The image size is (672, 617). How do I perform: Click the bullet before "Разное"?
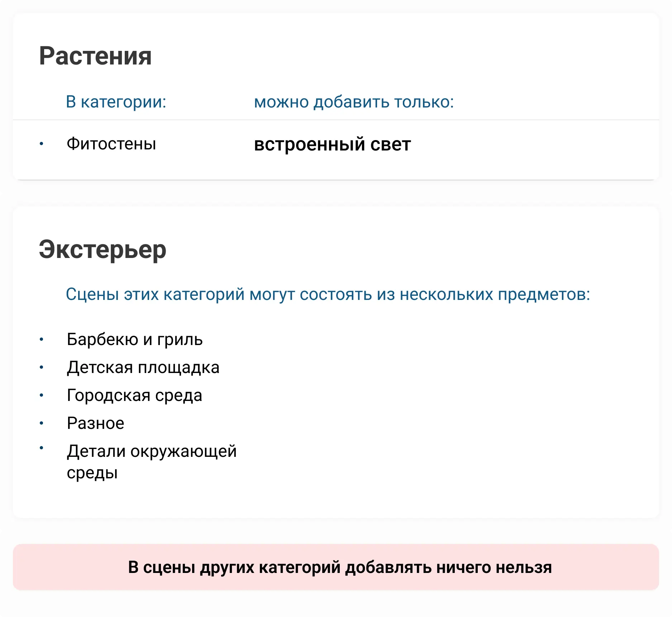tap(42, 423)
